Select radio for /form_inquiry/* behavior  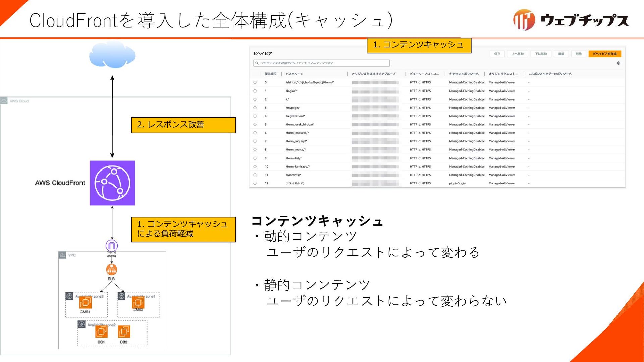point(255,141)
